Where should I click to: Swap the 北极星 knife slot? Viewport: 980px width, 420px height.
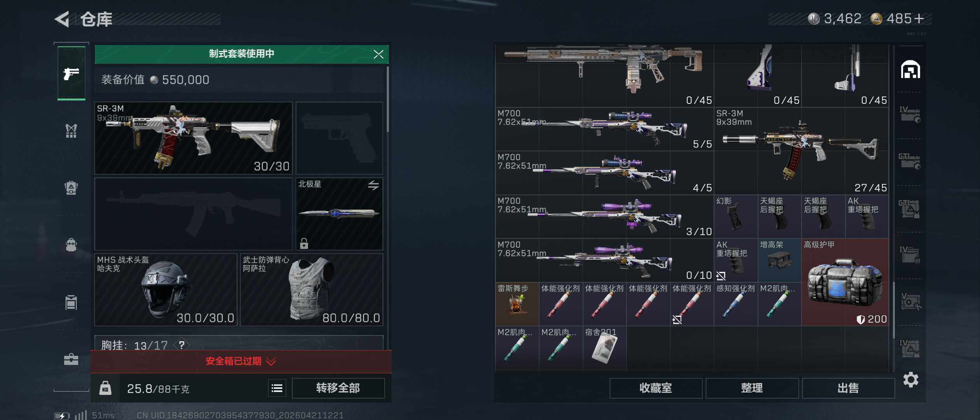pyautogui.click(x=373, y=185)
